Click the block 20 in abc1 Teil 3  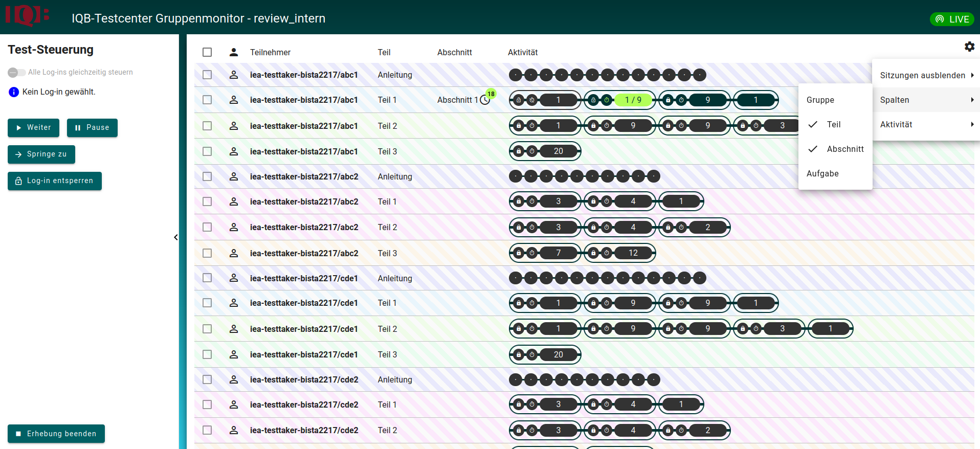(558, 151)
